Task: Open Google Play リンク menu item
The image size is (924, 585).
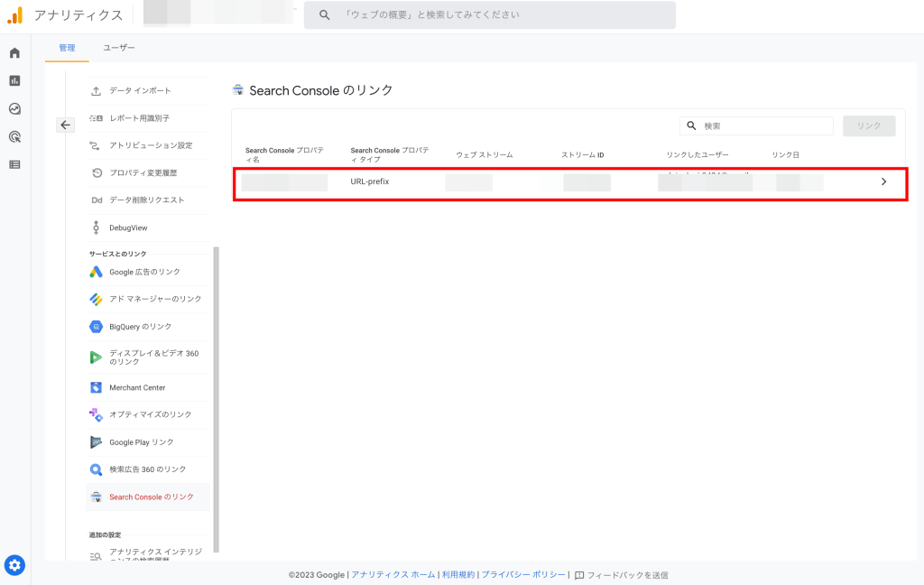Action: [147, 442]
